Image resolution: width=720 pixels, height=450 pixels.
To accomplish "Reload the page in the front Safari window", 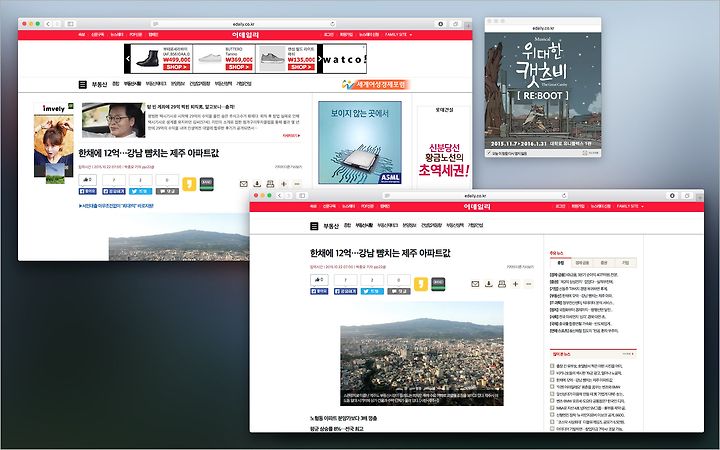I will pos(564,196).
